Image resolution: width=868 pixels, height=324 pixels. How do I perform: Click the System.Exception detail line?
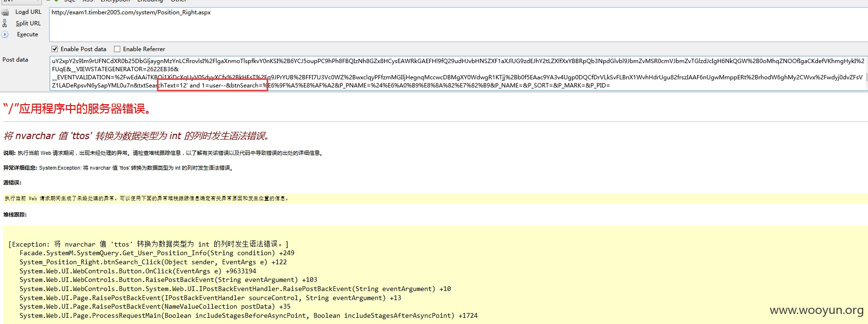(x=118, y=168)
